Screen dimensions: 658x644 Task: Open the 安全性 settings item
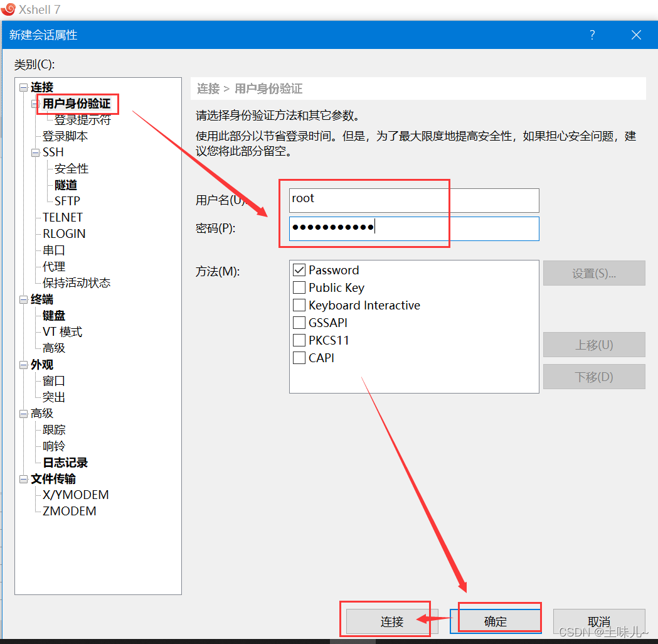click(x=72, y=169)
